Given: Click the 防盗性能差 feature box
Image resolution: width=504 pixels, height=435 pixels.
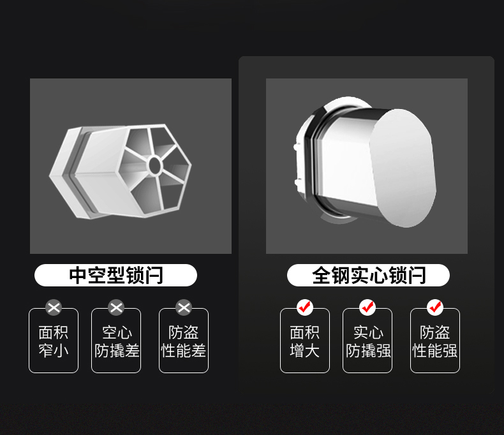Looking at the screenshot, I should tap(184, 341).
